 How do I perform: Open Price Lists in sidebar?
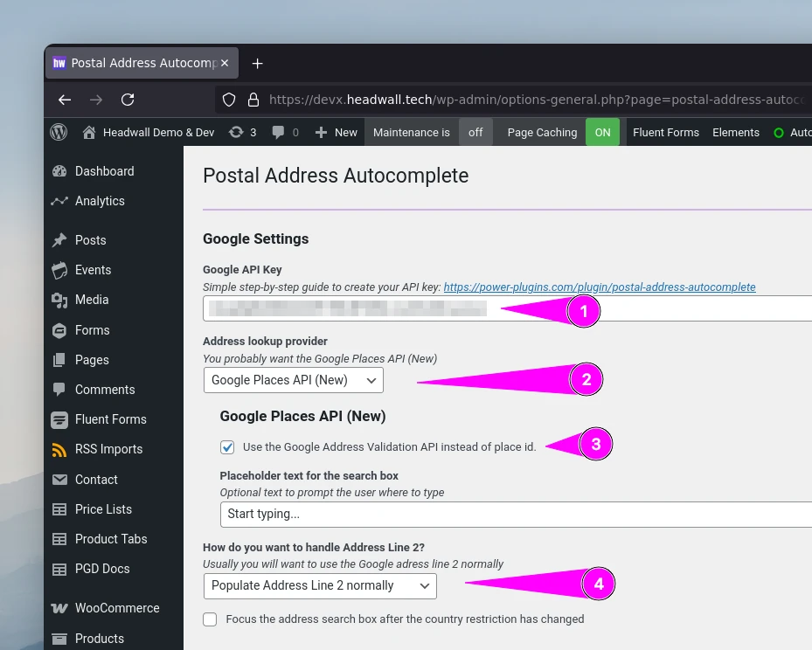point(103,509)
